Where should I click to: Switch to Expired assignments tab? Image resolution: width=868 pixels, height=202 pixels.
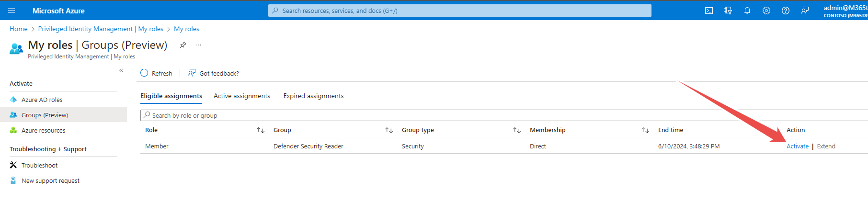click(x=313, y=96)
